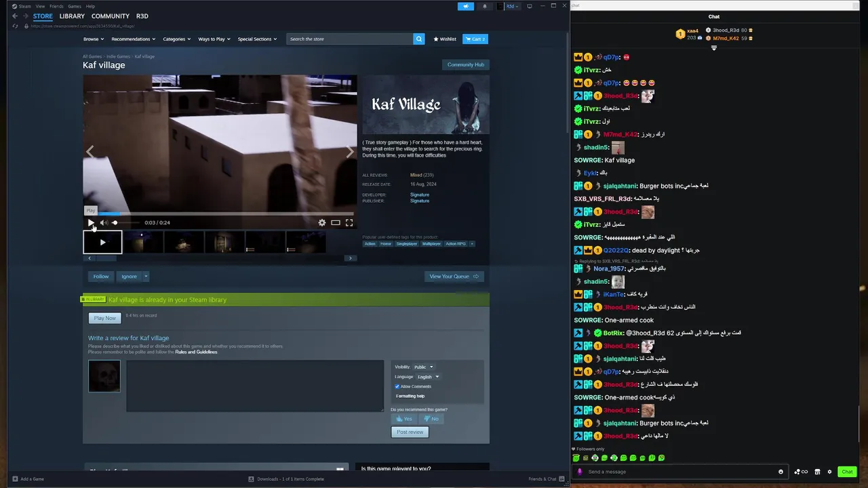The width and height of the screenshot is (868, 488).
Task: Go back with the Steam back arrow
Action: point(15,16)
